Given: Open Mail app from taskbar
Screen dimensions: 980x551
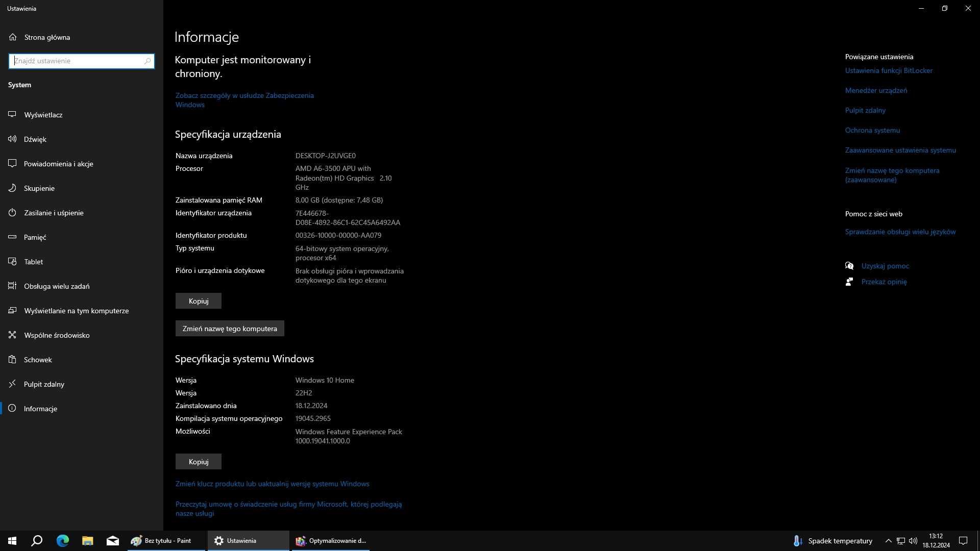Looking at the screenshot, I should tap(112, 541).
